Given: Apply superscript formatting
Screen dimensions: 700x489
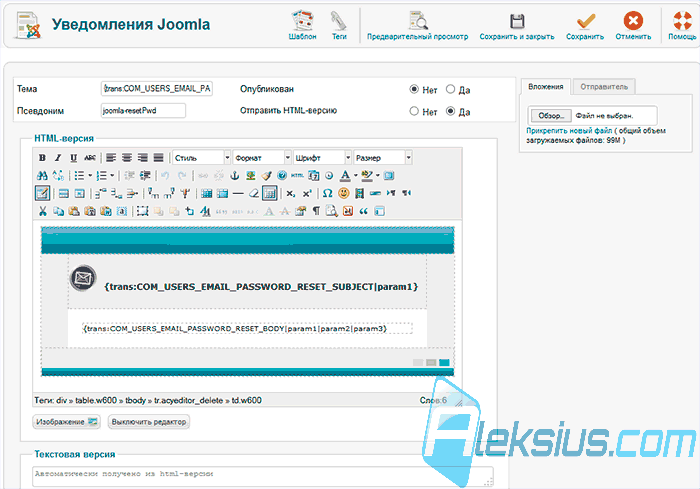Looking at the screenshot, I should [x=307, y=193].
